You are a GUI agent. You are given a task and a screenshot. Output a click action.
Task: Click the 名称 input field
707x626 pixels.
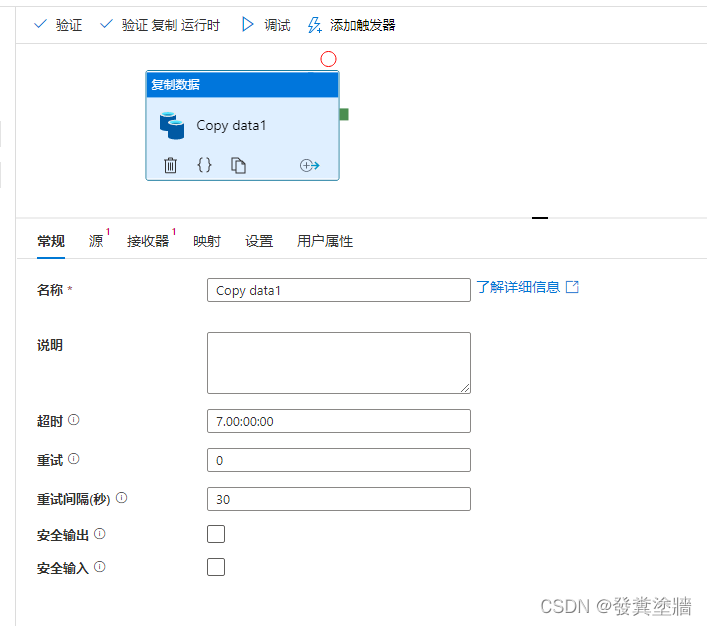[x=339, y=290]
